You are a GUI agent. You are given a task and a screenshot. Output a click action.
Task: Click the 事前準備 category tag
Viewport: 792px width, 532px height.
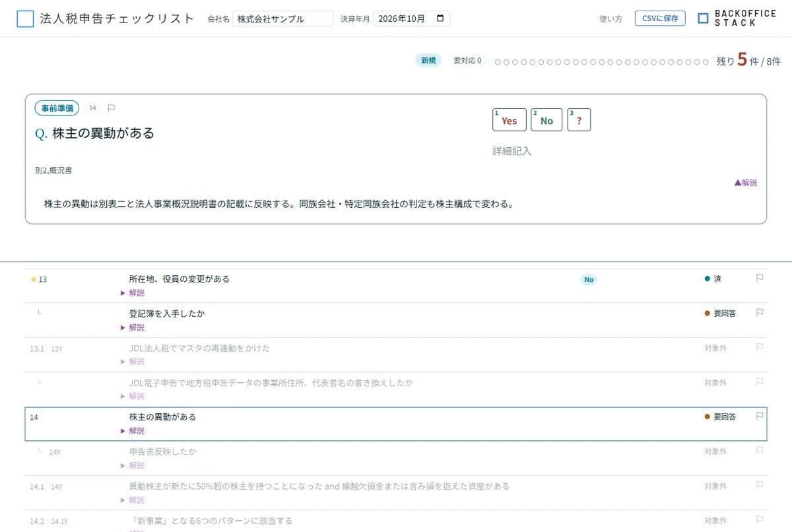[x=57, y=108]
